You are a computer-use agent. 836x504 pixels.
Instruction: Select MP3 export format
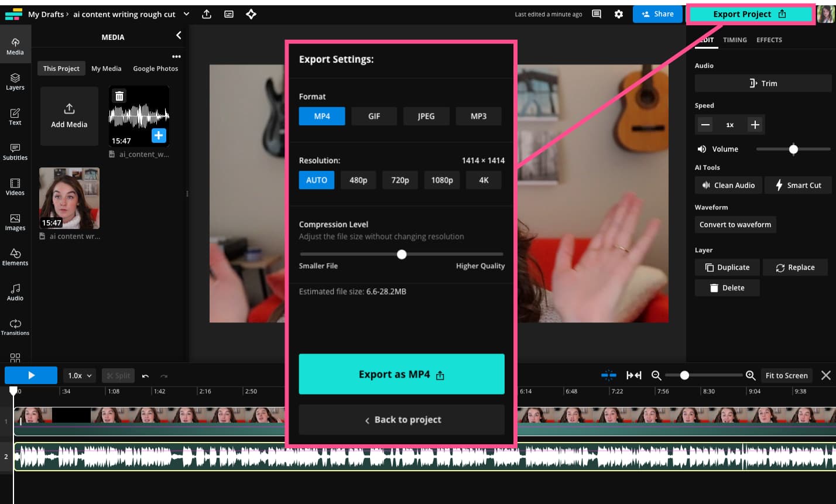(x=478, y=116)
